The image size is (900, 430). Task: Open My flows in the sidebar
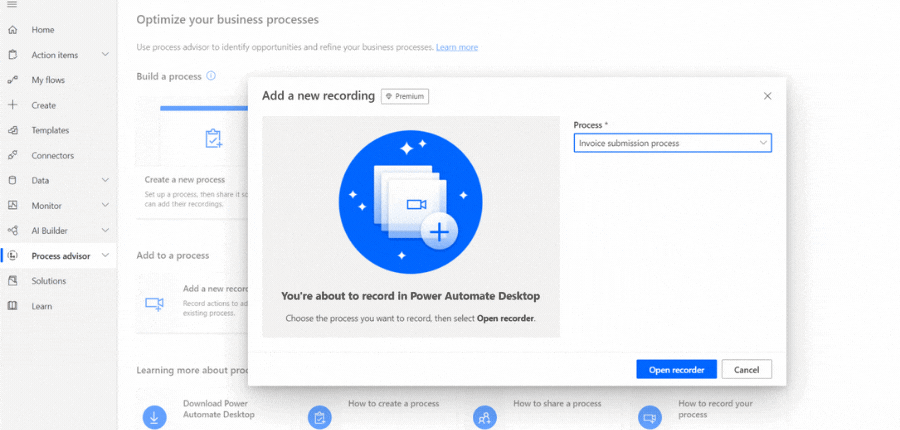pyautogui.click(x=48, y=80)
